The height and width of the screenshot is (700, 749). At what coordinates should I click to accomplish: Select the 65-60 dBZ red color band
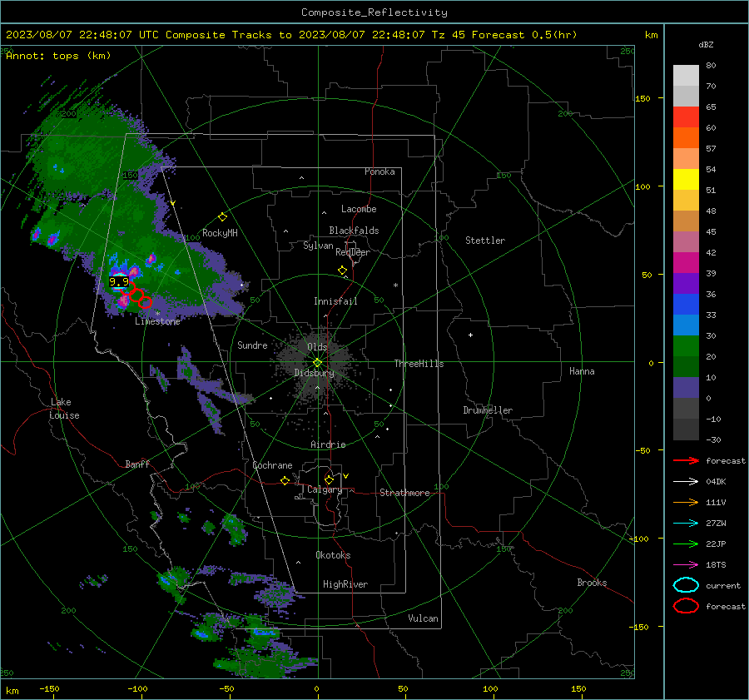(686, 117)
